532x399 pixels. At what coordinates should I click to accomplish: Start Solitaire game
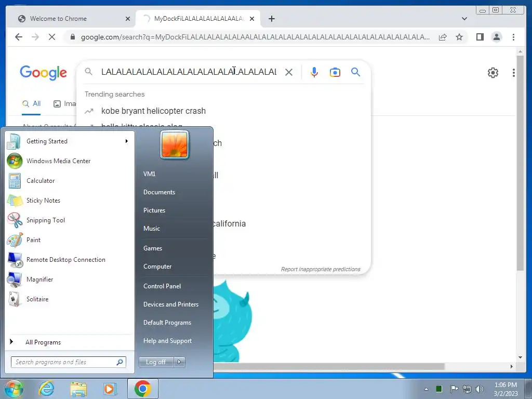[x=70, y=299]
